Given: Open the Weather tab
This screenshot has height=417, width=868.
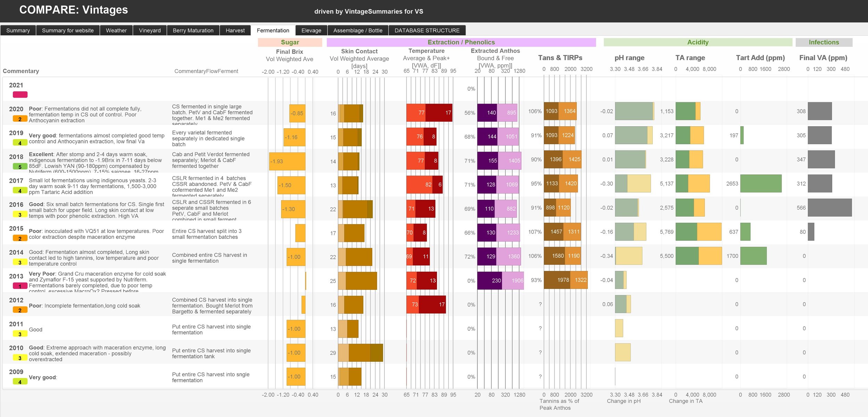Looking at the screenshot, I should (x=116, y=30).
